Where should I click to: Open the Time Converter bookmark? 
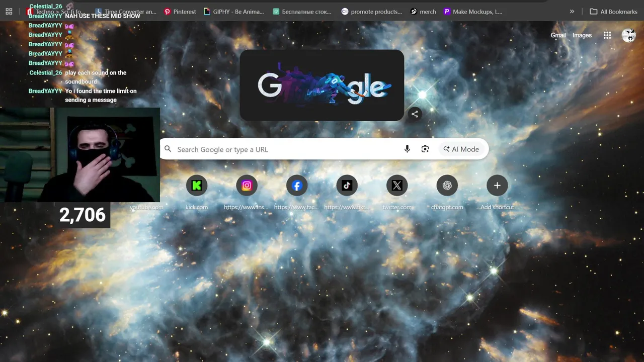[126, 12]
